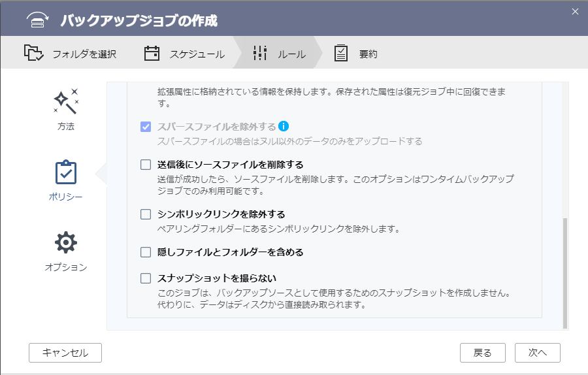Screen dimensions: 588x375
Task: Select the ポリシー clipboard icon
Action: 65,173
